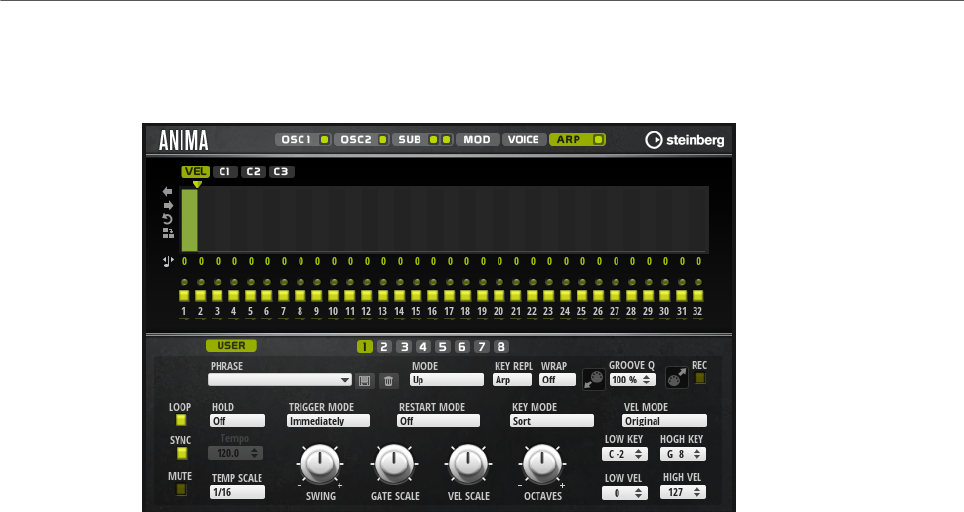Select variation 2 button
Image resolution: width=964 pixels, height=512 pixels.
[384, 347]
